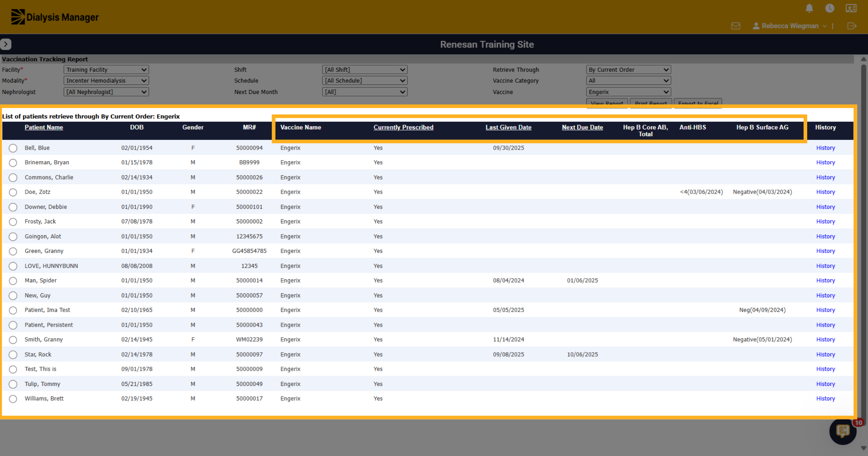The height and width of the screenshot is (456, 868).
Task: Sort by Next Due Date header
Action: pyautogui.click(x=582, y=127)
